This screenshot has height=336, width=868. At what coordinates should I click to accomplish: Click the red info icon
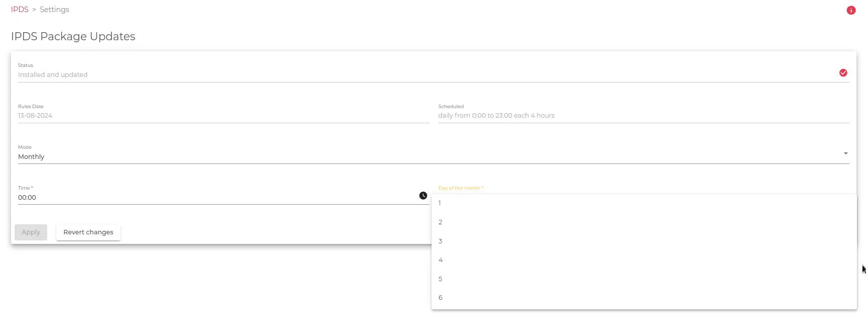[x=851, y=10]
